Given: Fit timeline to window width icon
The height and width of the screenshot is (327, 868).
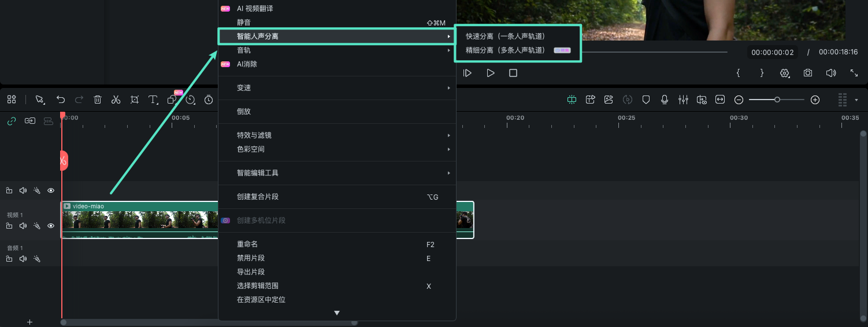Looking at the screenshot, I should (x=720, y=100).
